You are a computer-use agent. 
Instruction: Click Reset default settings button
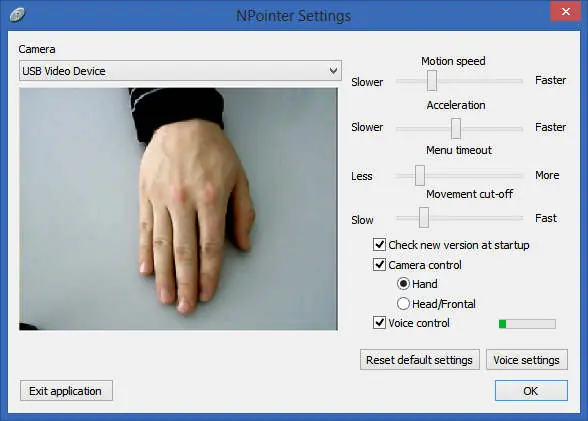point(420,360)
